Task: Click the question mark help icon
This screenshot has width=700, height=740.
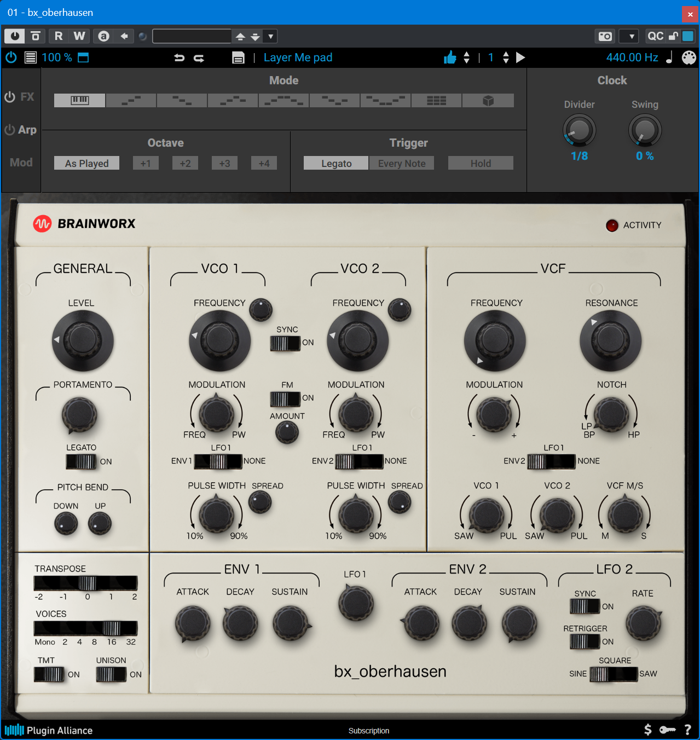Action: click(x=688, y=730)
